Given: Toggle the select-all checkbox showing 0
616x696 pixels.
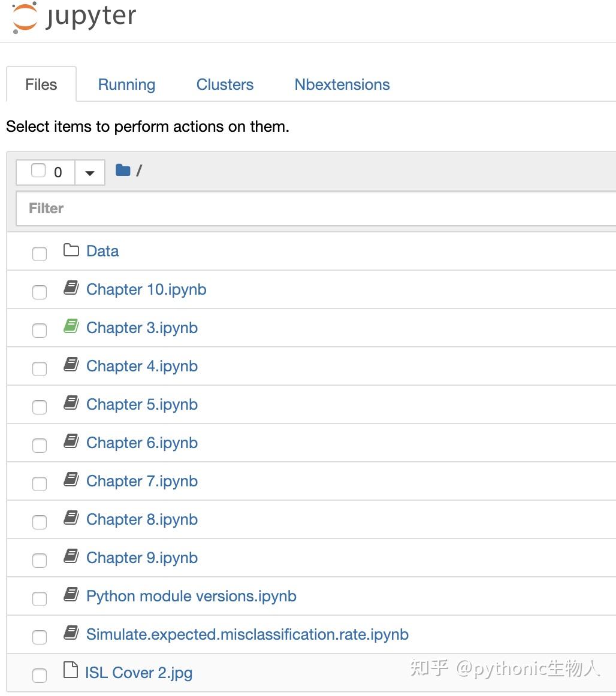Looking at the screenshot, I should click(38, 171).
